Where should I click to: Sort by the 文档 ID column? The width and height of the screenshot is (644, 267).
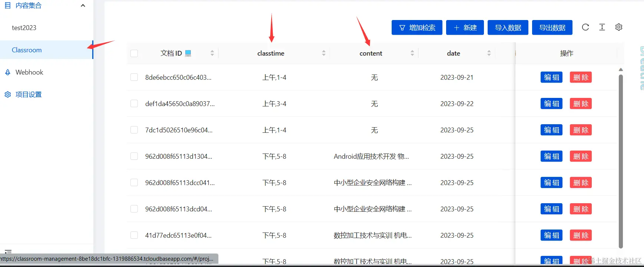[212, 53]
